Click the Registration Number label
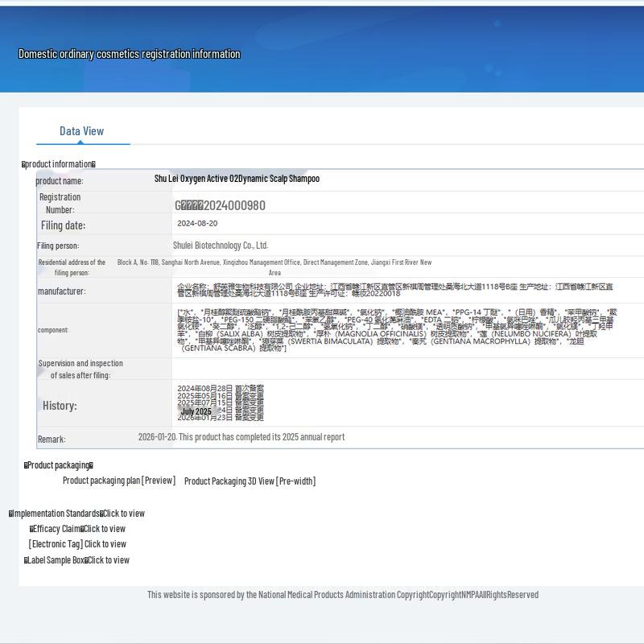Viewport: 644px width, 644px height. [x=60, y=204]
